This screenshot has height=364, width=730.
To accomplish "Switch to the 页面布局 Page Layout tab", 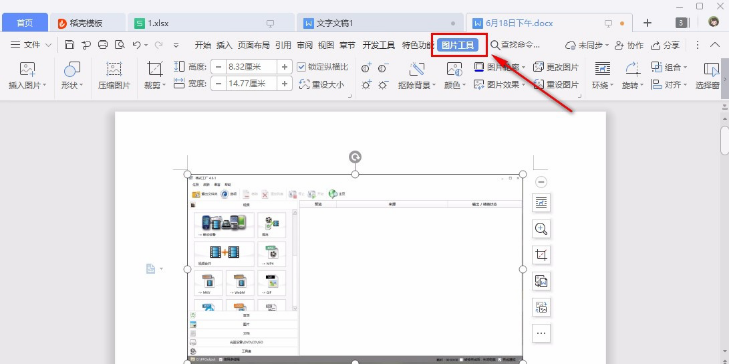I will point(254,45).
